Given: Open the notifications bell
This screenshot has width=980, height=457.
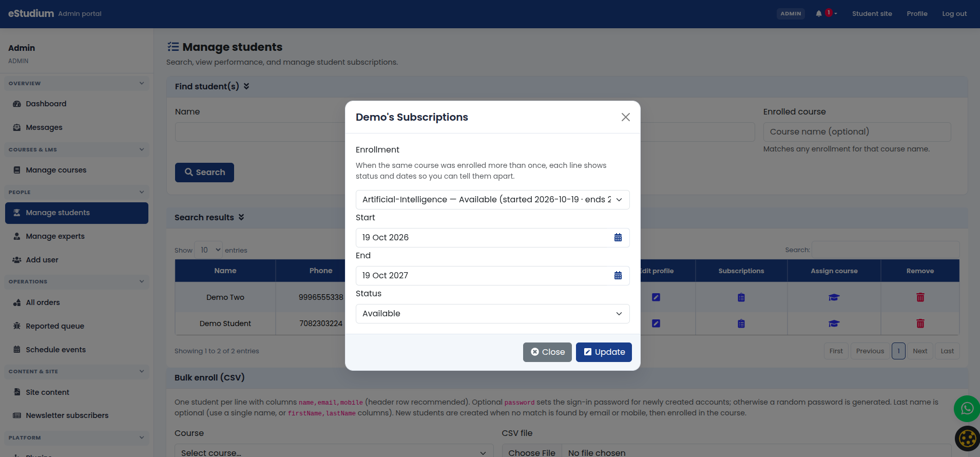Looking at the screenshot, I should click(x=819, y=14).
